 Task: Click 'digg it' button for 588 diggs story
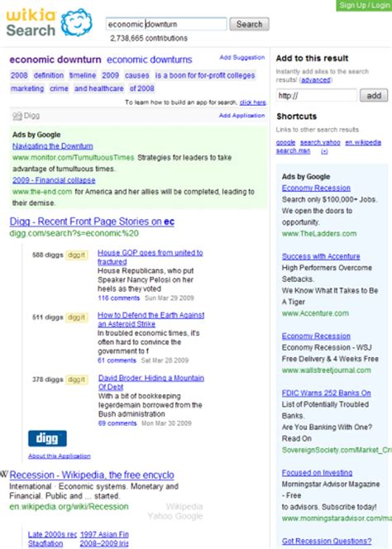(x=76, y=255)
